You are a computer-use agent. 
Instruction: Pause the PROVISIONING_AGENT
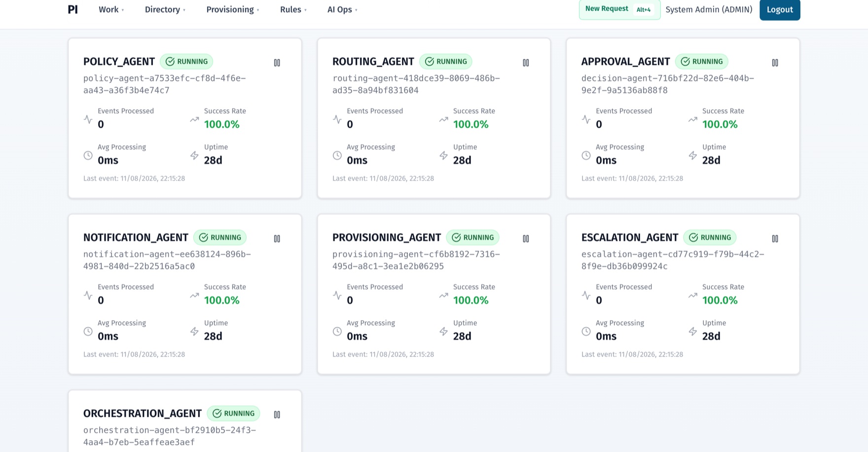[x=526, y=238]
